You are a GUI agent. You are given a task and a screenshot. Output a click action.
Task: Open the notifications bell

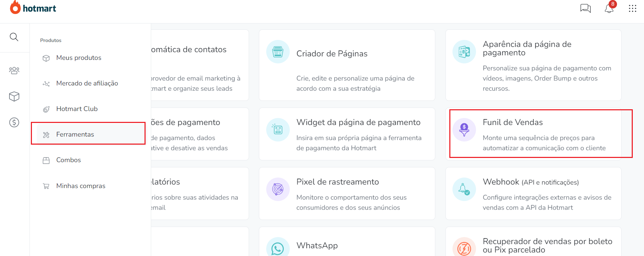tap(609, 8)
